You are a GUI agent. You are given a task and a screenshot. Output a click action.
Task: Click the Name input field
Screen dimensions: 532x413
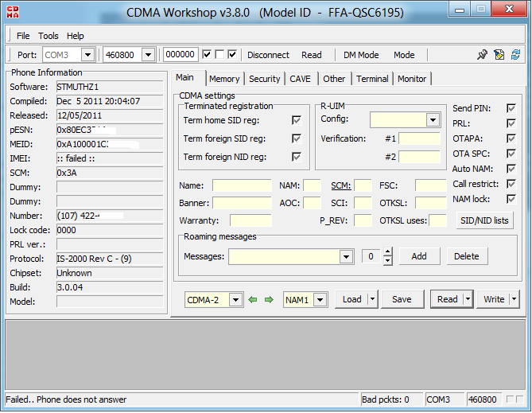point(242,185)
